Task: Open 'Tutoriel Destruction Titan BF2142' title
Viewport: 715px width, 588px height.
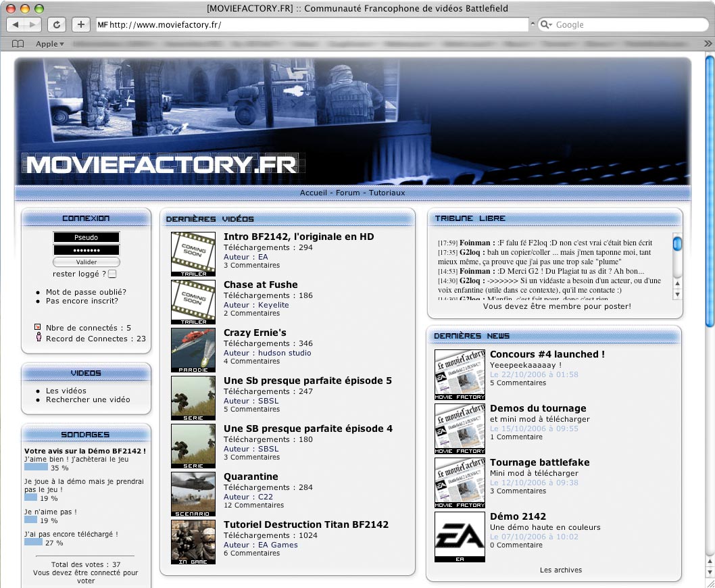Action: 306,524
